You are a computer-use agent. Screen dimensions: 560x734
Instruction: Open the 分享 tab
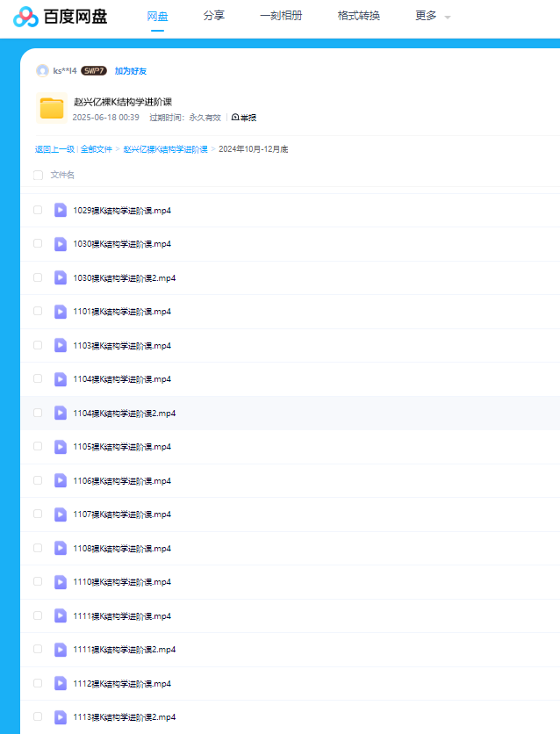point(213,16)
